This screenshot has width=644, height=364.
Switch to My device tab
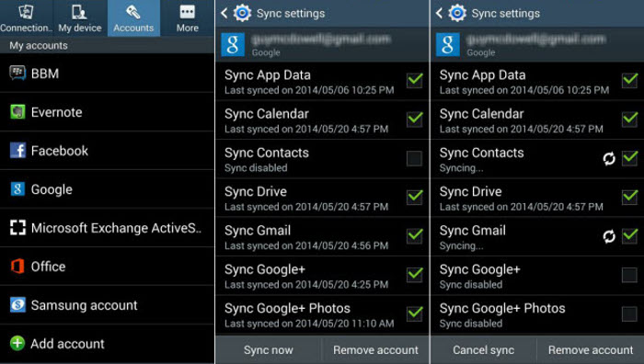(x=80, y=18)
